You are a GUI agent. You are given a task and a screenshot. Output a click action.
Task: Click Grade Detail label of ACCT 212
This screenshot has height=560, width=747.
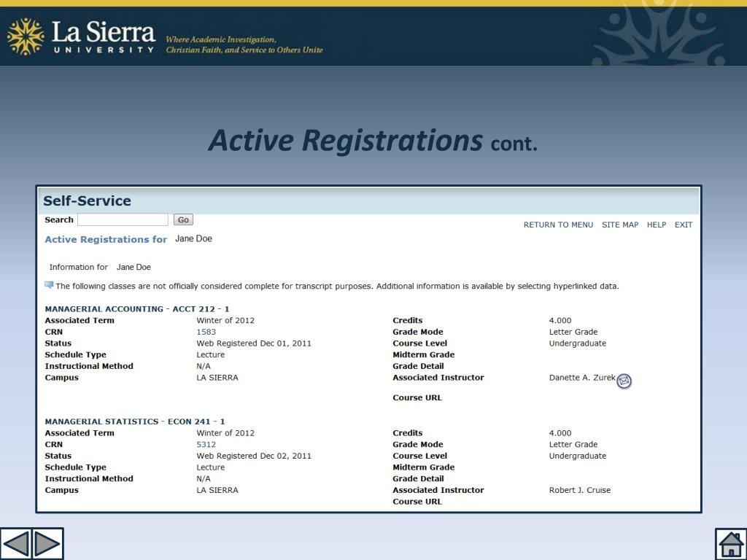[418, 366]
